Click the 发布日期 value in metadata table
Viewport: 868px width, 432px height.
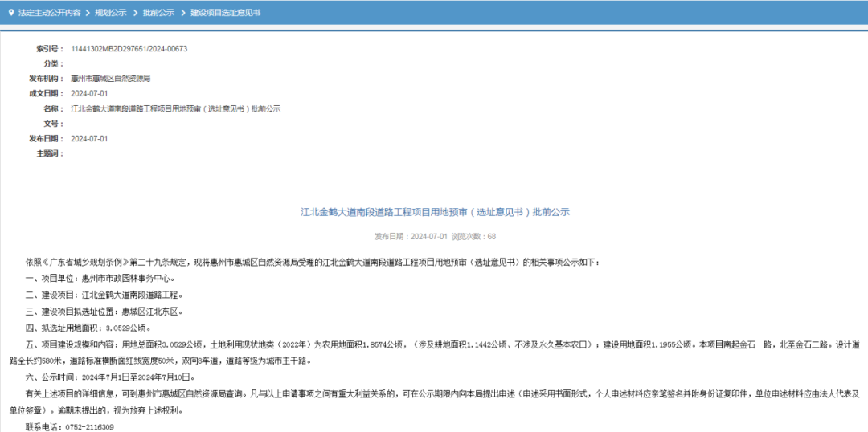[x=89, y=138]
